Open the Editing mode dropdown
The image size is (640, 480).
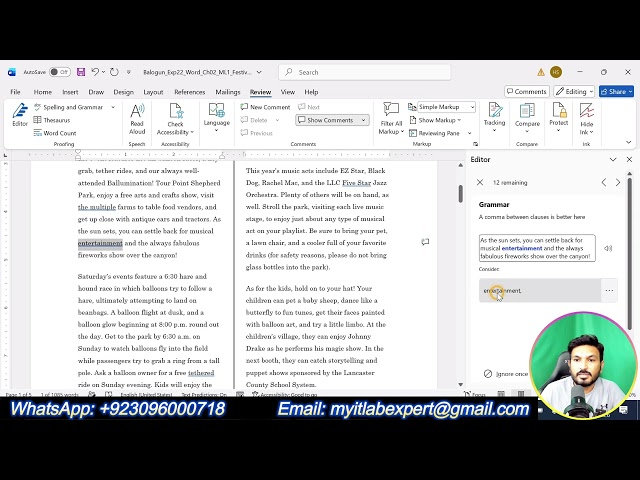(x=574, y=91)
